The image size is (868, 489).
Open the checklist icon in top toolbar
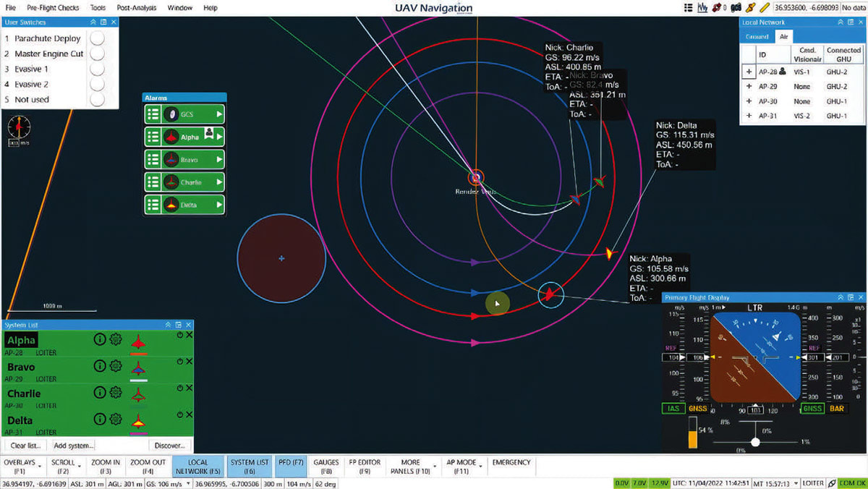(x=689, y=8)
